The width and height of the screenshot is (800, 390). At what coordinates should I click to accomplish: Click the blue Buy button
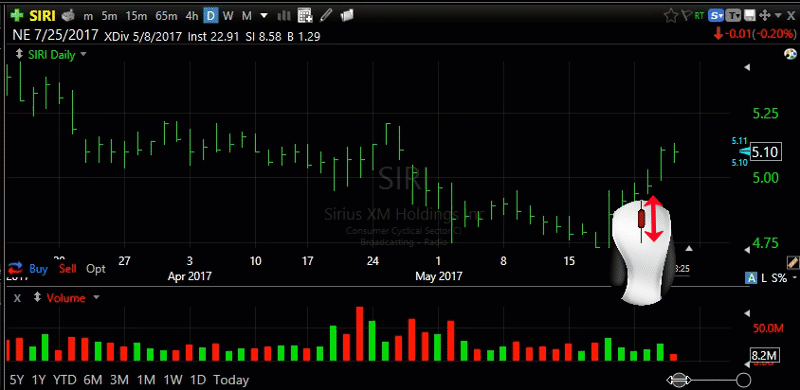tap(39, 269)
